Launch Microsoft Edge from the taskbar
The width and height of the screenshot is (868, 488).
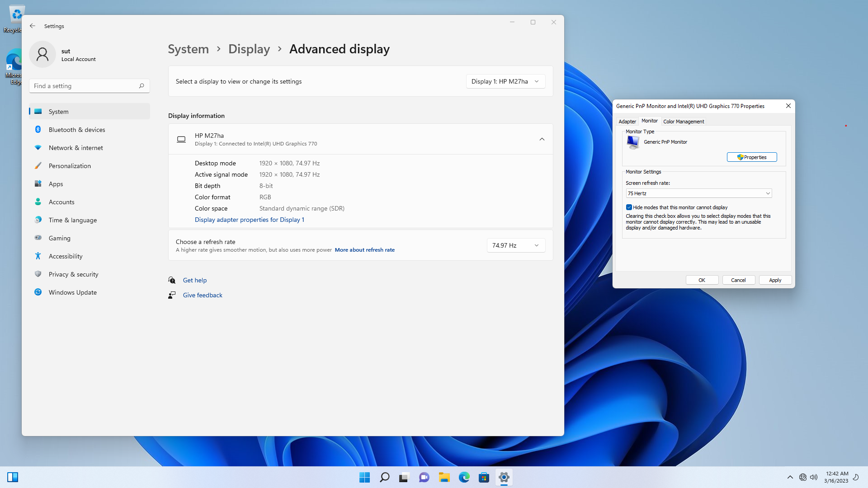[464, 477]
